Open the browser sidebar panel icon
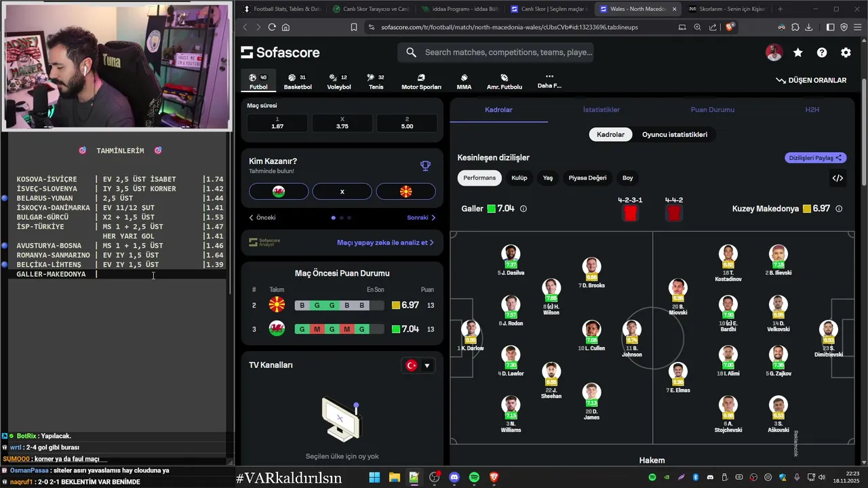Screen dimensions: 868x488 pyautogui.click(x=830, y=27)
